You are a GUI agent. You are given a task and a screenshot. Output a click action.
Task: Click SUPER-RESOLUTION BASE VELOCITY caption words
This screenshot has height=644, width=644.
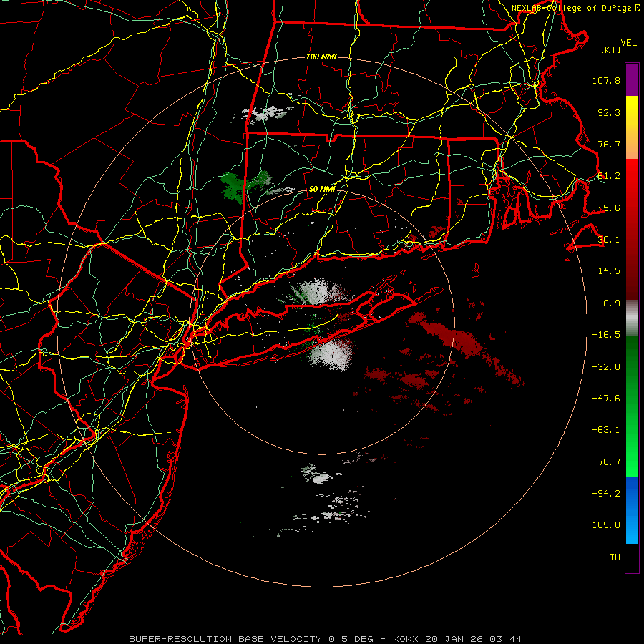(x=225, y=639)
